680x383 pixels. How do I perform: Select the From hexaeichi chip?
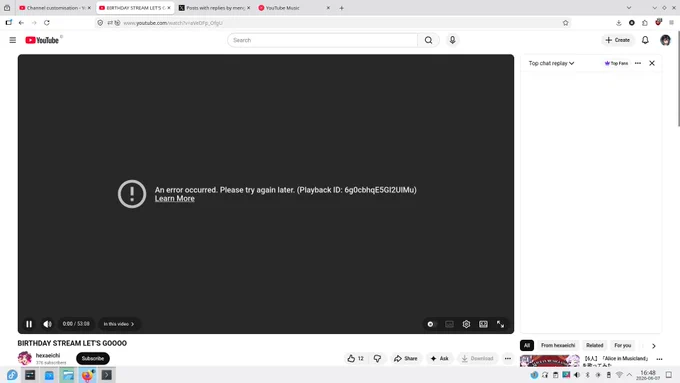pos(558,345)
